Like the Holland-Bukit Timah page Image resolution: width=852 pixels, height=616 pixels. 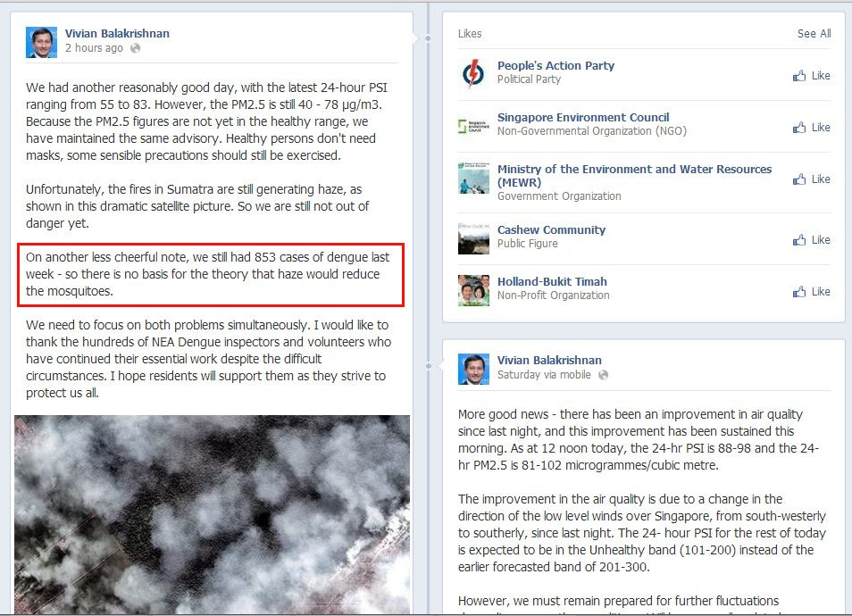(811, 292)
